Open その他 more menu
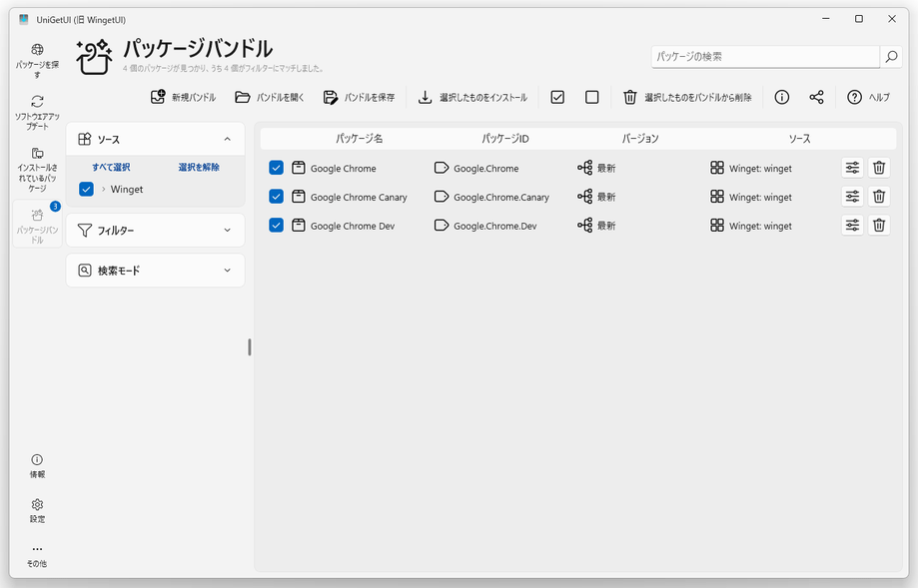The width and height of the screenshot is (918, 588). 38,555
